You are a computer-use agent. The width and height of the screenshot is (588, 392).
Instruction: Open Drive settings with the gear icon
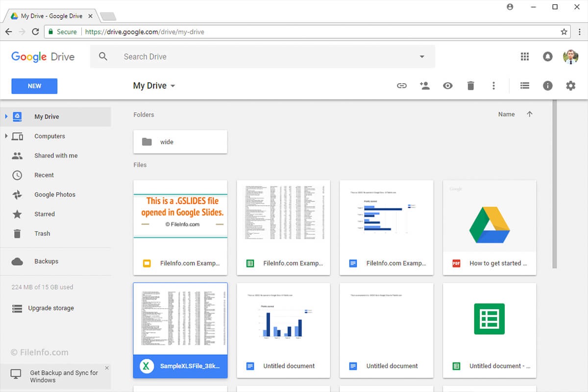pyautogui.click(x=570, y=85)
